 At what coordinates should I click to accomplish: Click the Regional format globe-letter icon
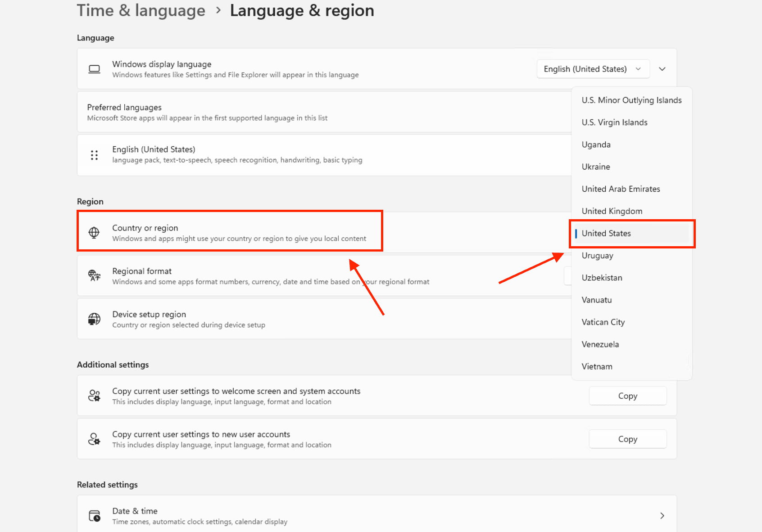point(94,275)
